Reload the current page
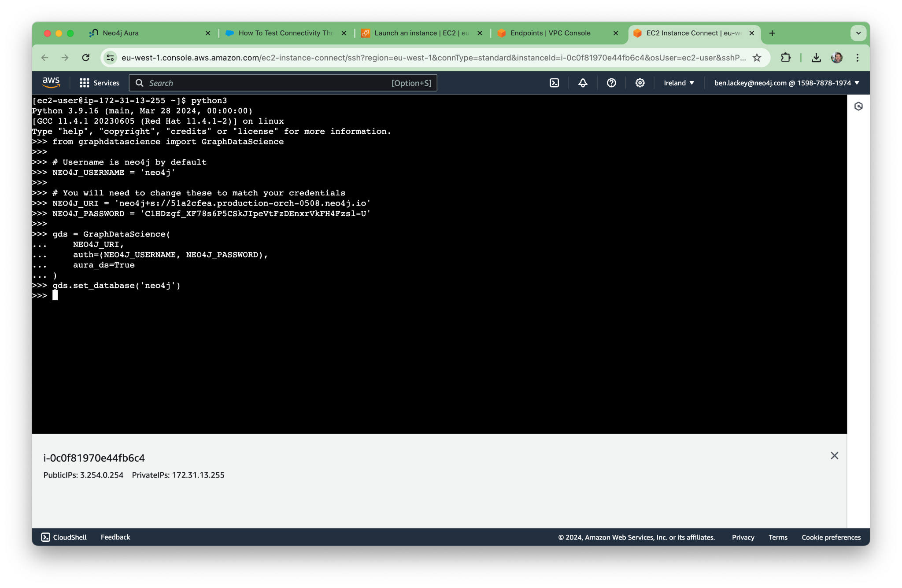The width and height of the screenshot is (902, 588). click(x=86, y=58)
